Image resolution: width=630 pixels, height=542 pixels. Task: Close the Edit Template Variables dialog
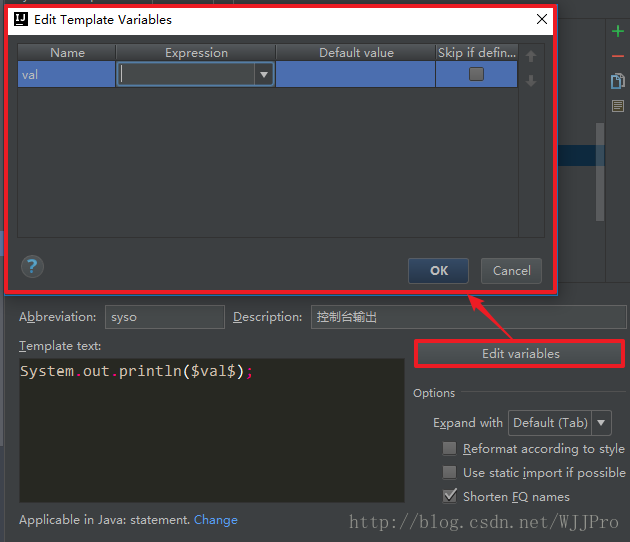pos(542,19)
